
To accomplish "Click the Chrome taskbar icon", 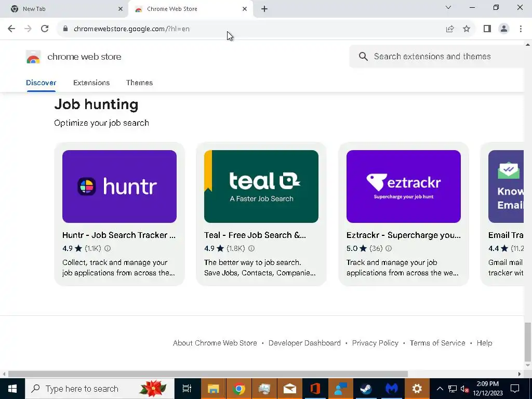I will tap(239, 389).
